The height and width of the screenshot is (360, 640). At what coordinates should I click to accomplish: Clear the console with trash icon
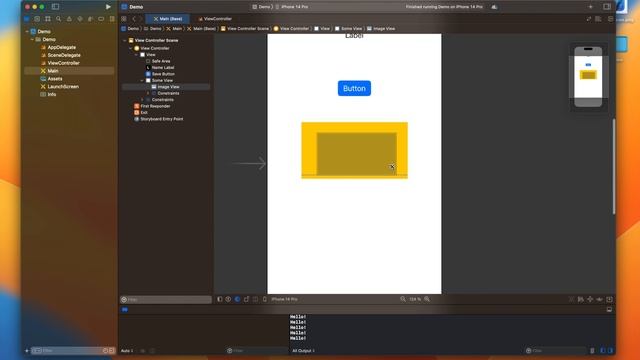point(592,351)
